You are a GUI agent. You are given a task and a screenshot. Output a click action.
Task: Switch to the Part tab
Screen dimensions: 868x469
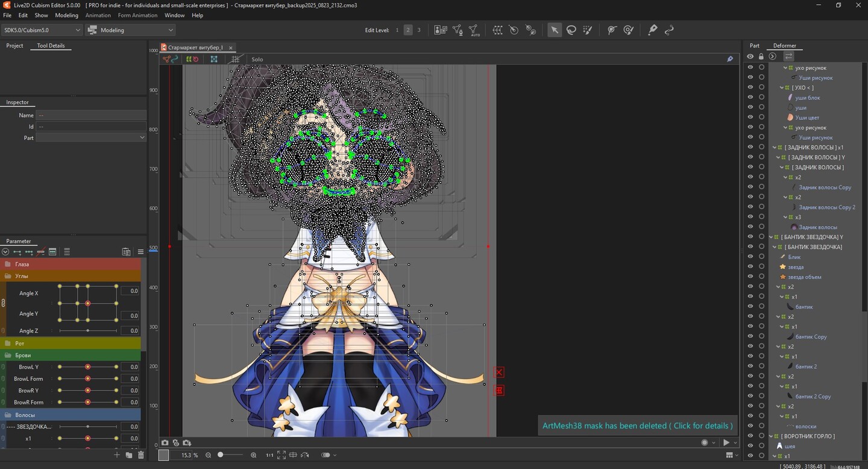click(x=755, y=46)
